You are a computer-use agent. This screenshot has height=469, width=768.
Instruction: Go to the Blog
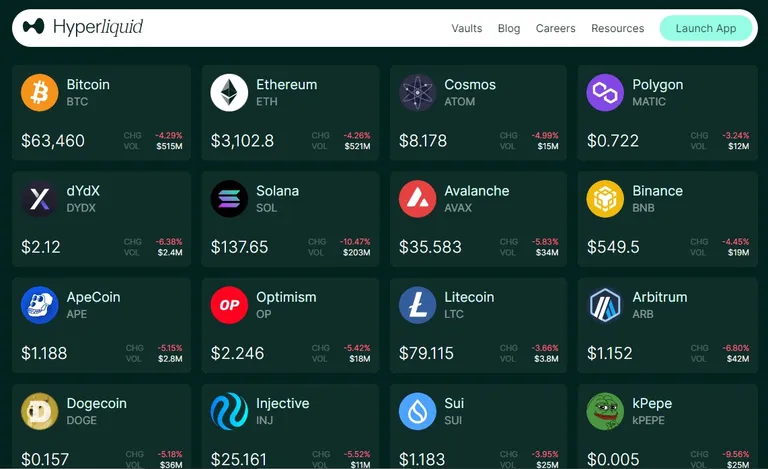509,28
